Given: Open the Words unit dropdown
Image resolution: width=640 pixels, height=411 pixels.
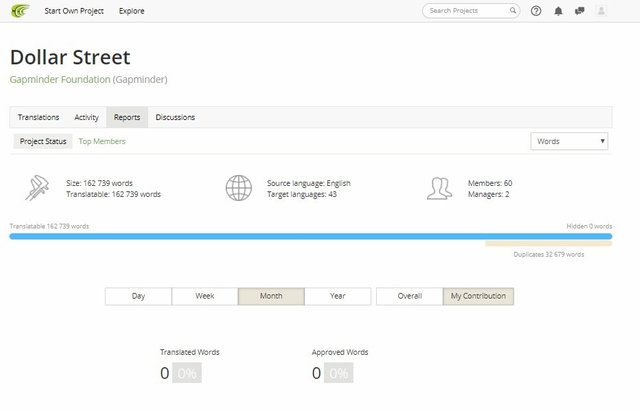Looking at the screenshot, I should coord(569,141).
